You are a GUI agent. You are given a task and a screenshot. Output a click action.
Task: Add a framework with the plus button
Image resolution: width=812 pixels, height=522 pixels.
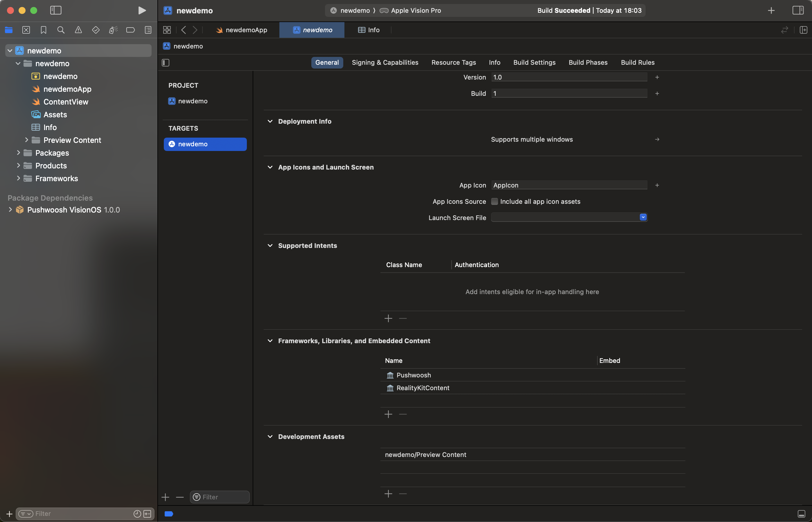pyautogui.click(x=388, y=414)
